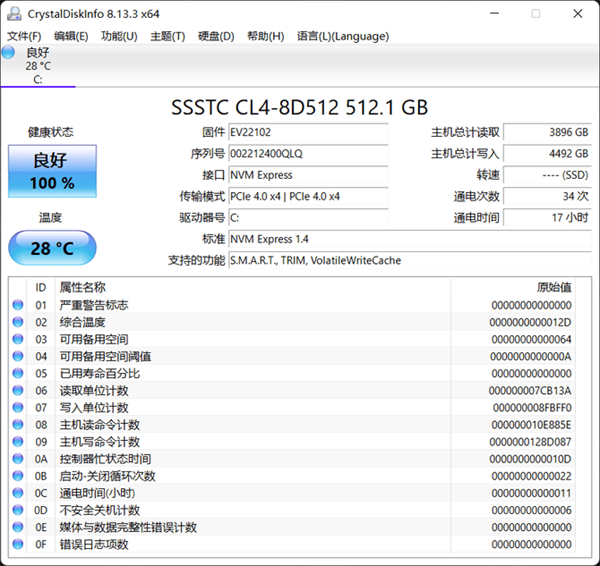Click status icon for 已用寿命百分比 row
This screenshot has width=600, height=566.
point(17,373)
